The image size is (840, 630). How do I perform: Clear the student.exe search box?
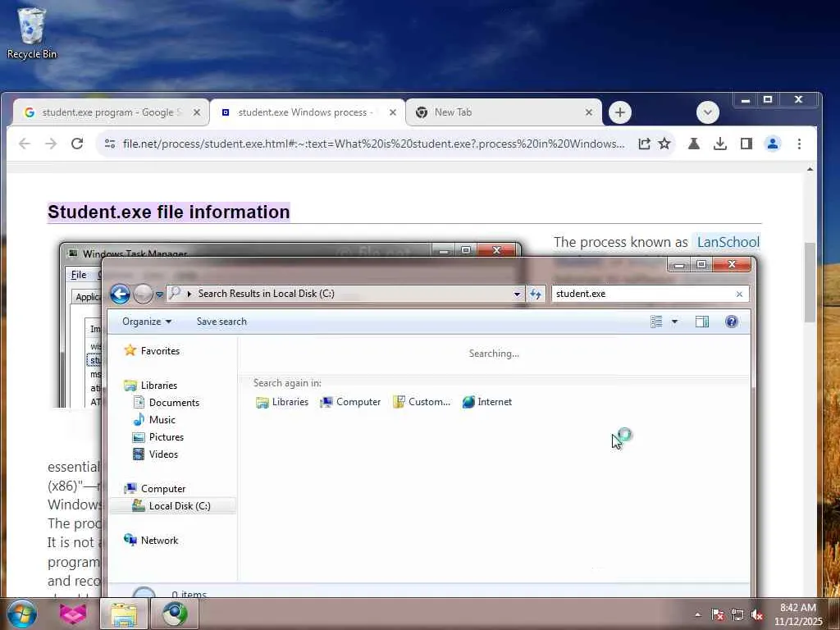pos(739,294)
